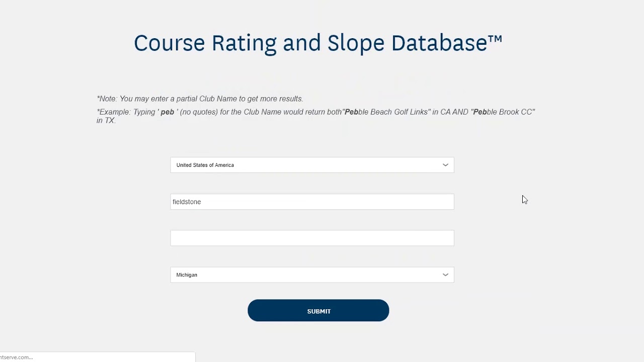Click the Pebble Brook CC example text
Viewport: 644px width, 362px height.
tap(503, 112)
